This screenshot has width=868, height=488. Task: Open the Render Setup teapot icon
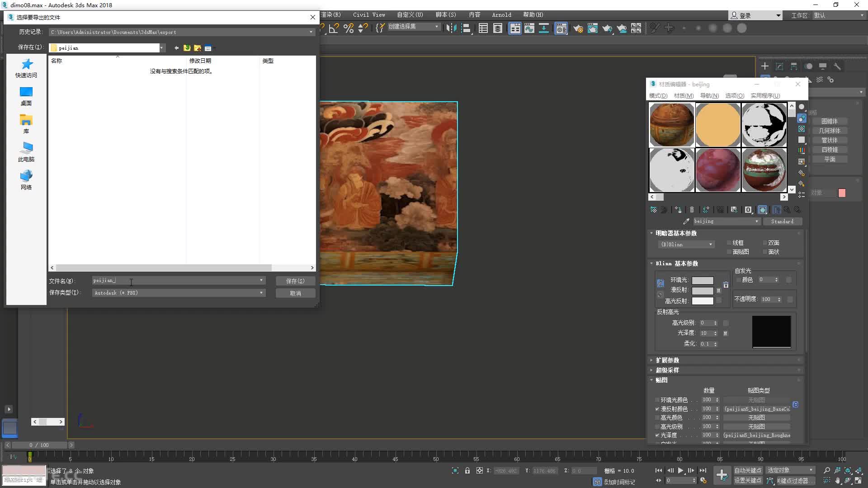(x=578, y=28)
